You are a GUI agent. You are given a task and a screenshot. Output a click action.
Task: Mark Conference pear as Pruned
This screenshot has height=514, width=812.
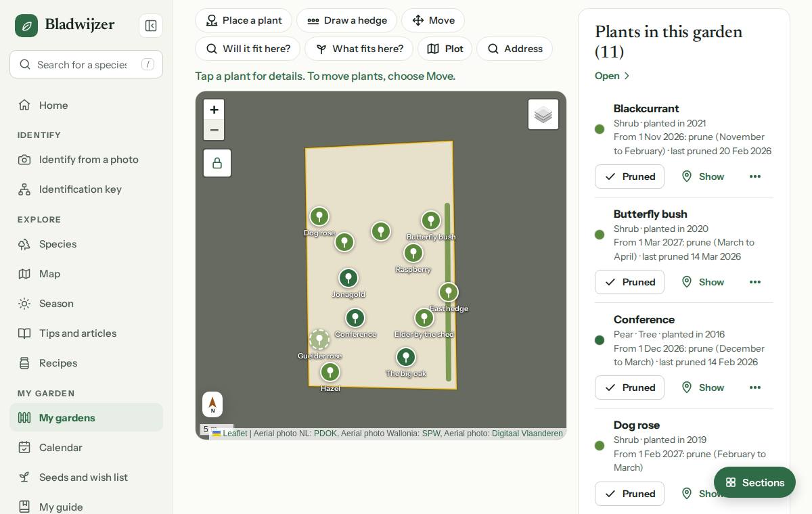[629, 388]
